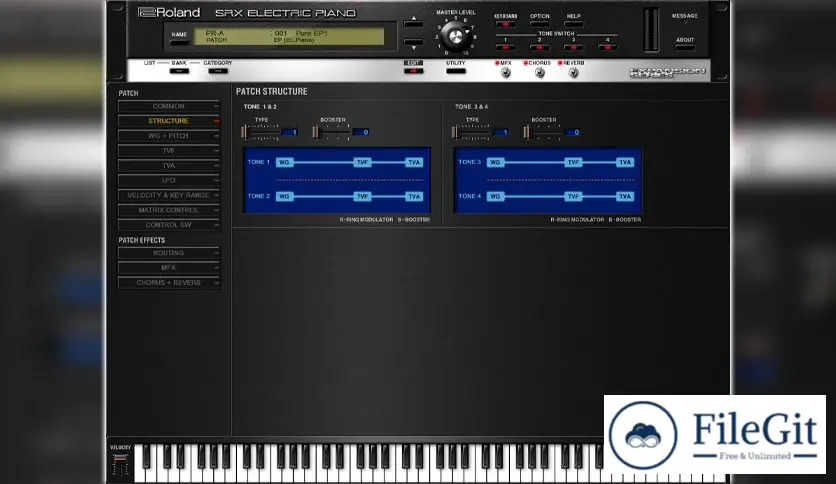Adjust Tone 3 & 4 Type slider
This screenshot has width=836, height=484.
(x=455, y=132)
